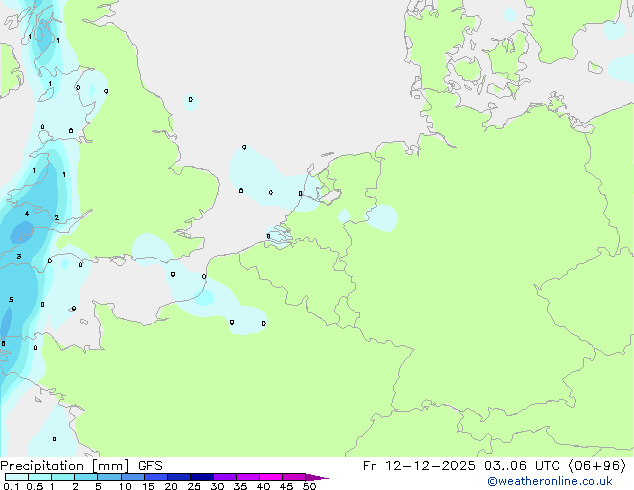Pick the 30–35 mm purple legend swatch

225,477
